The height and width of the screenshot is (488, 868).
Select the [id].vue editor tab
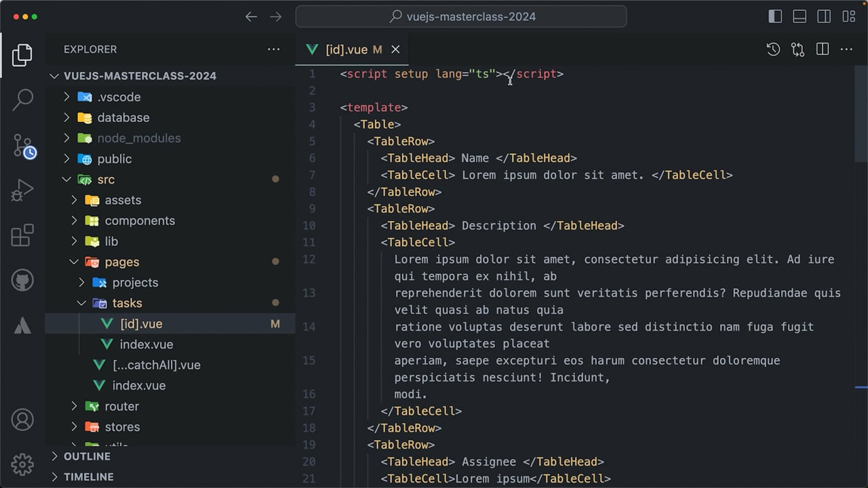[x=353, y=49]
